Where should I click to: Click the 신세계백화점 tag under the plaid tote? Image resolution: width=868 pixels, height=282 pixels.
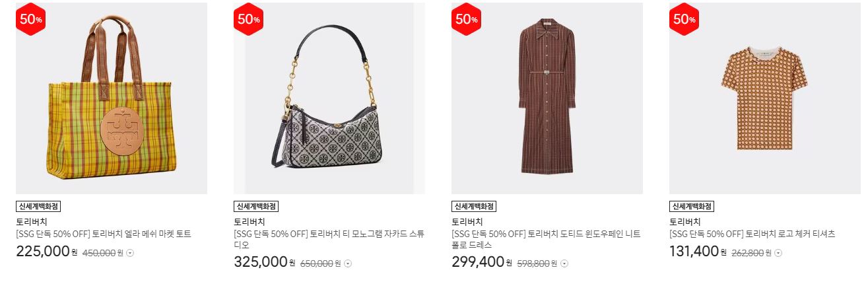pos(38,206)
